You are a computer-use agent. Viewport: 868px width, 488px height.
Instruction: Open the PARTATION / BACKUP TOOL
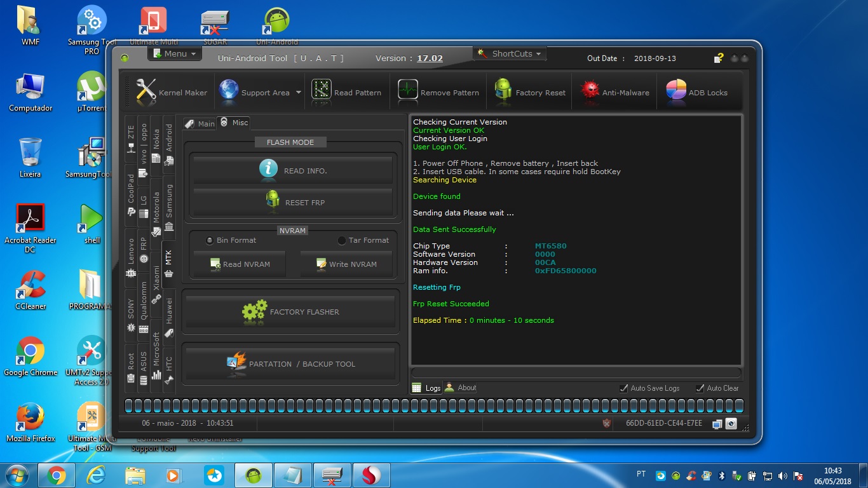(x=291, y=363)
